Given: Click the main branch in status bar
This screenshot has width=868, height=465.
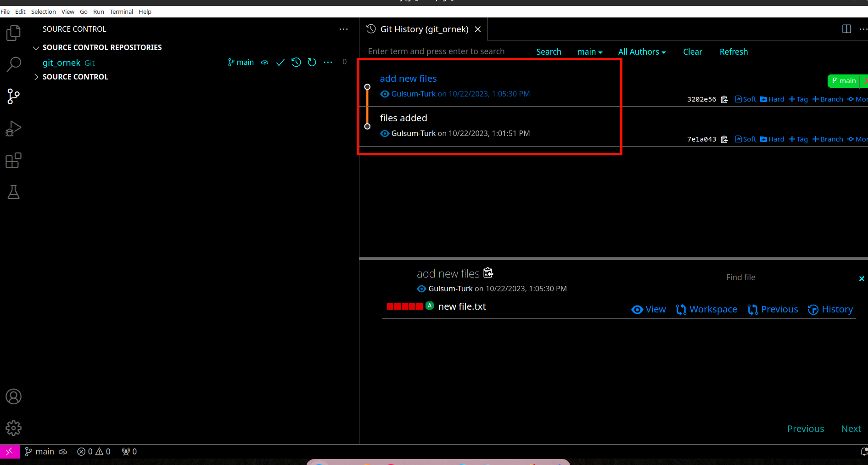Looking at the screenshot, I should coord(39,452).
